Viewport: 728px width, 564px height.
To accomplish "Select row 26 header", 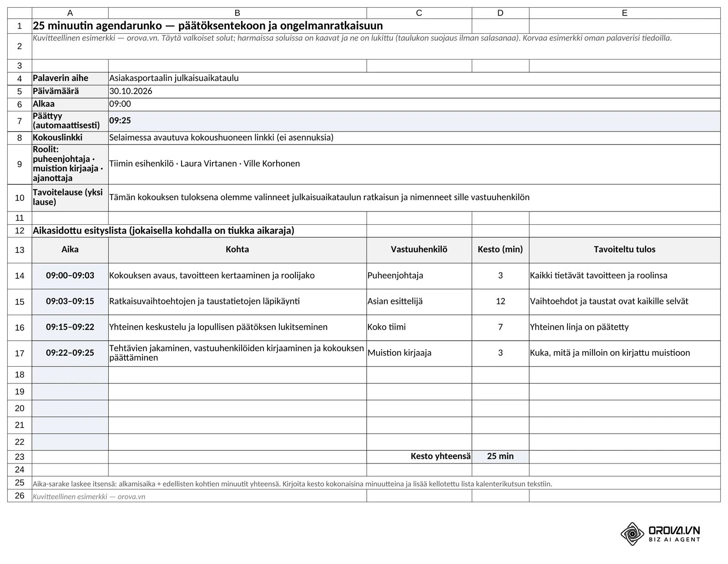I will pyautogui.click(x=20, y=496).
